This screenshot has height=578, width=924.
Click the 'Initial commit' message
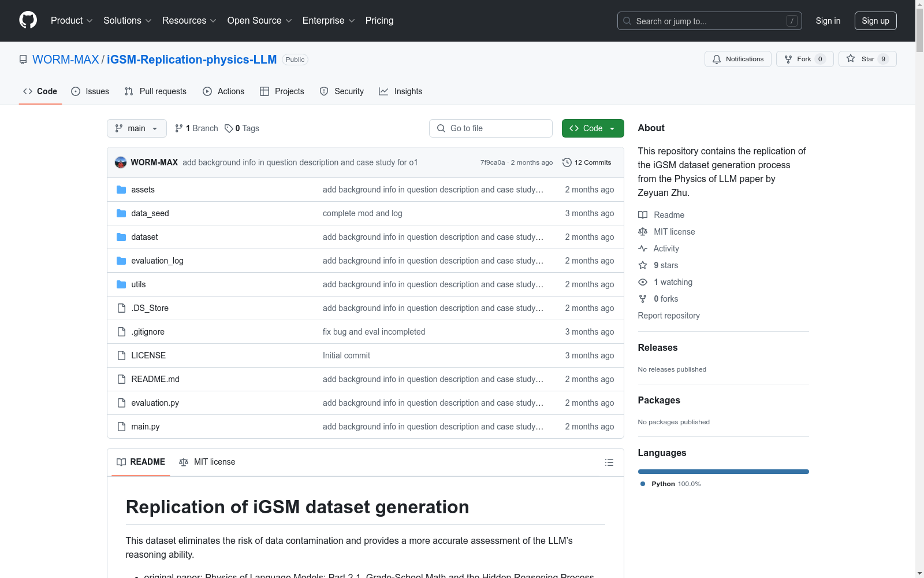[346, 355]
